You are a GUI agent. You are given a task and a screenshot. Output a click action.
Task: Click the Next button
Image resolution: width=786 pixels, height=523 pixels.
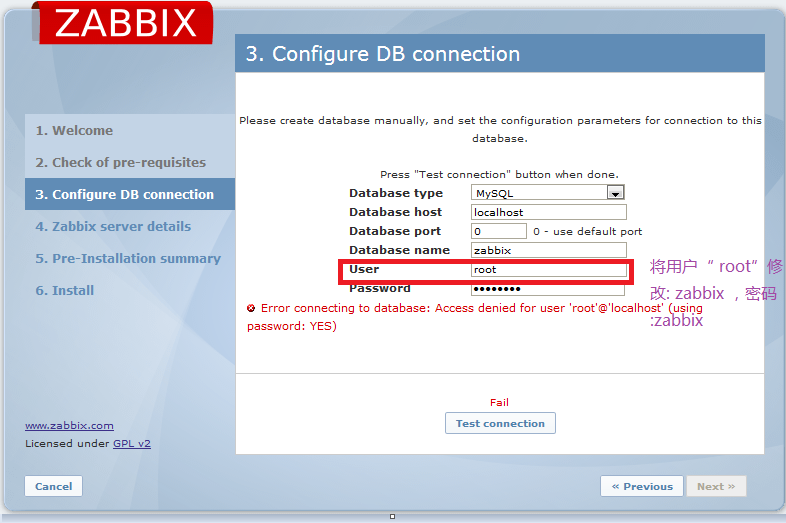(716, 486)
